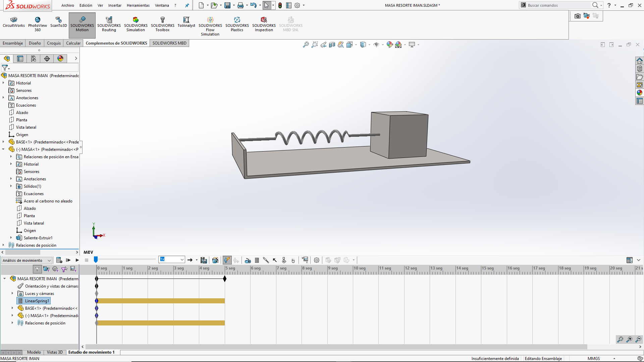Toggle Autokey in motion toolbar

coord(227,260)
